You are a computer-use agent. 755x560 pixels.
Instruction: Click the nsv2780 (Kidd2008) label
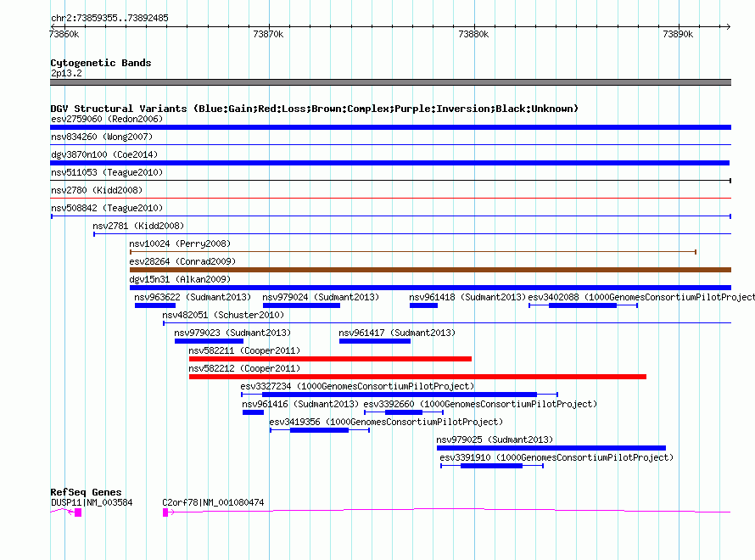(97, 190)
